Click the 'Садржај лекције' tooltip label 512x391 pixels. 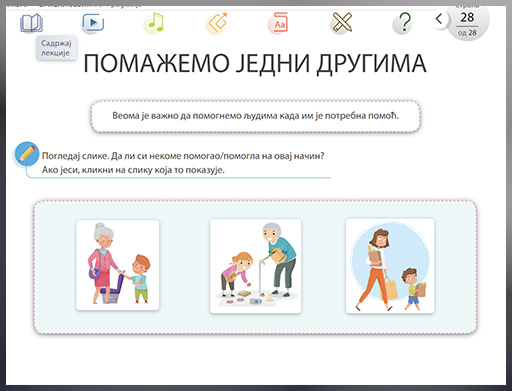tap(56, 48)
